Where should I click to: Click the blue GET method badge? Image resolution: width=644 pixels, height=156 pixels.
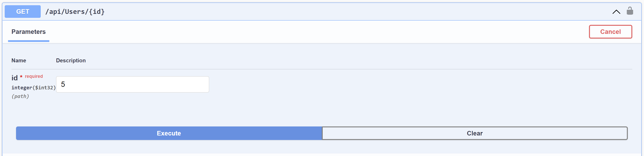(23, 12)
